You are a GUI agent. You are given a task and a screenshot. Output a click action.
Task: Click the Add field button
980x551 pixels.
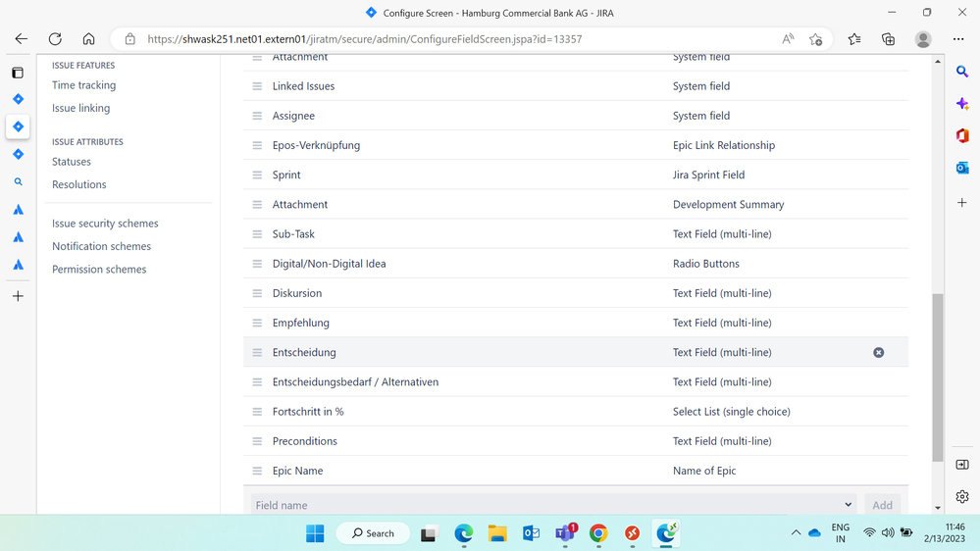pyautogui.click(x=882, y=505)
